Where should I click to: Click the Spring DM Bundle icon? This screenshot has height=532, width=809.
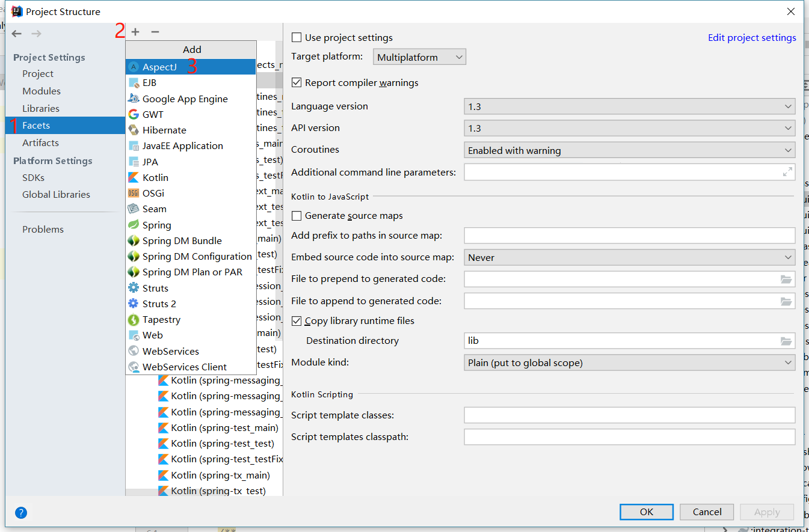134,240
